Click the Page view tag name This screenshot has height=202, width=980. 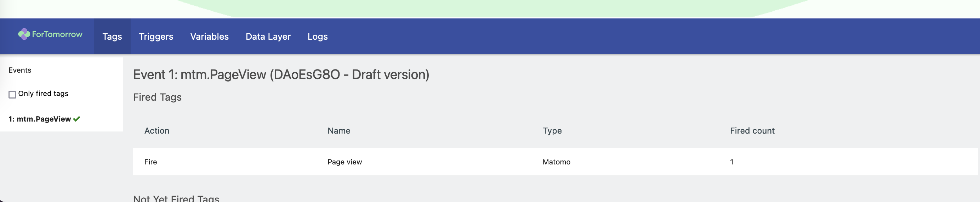coord(345,162)
